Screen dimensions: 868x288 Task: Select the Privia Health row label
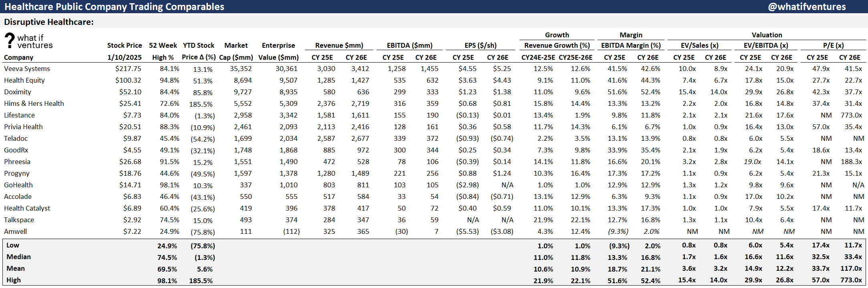[23, 127]
